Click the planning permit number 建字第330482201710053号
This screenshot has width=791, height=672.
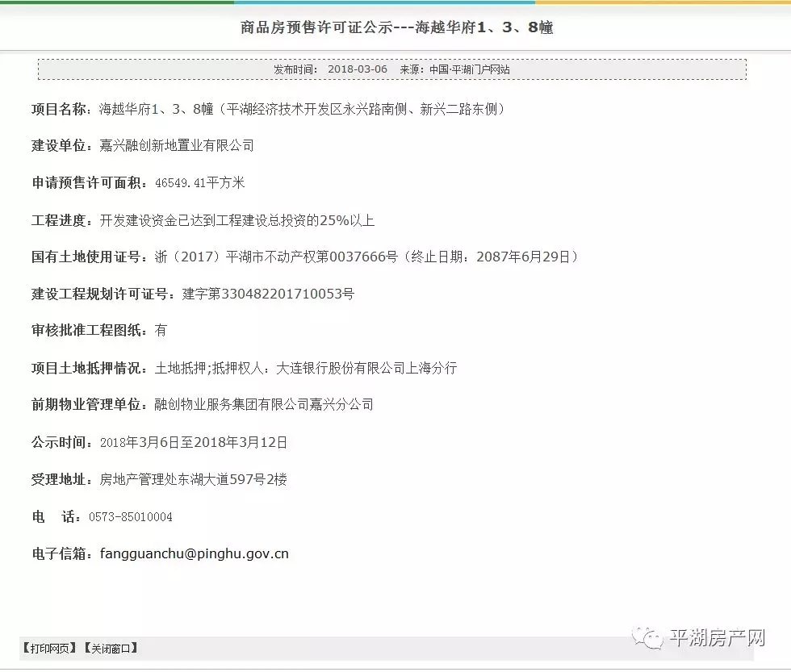pyautogui.click(x=268, y=294)
